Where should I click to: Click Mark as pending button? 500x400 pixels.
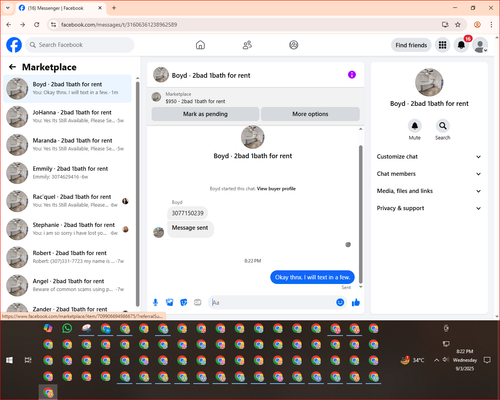205,114
